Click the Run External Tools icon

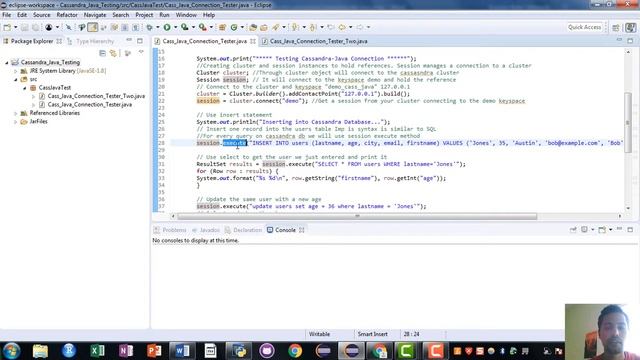point(202,27)
